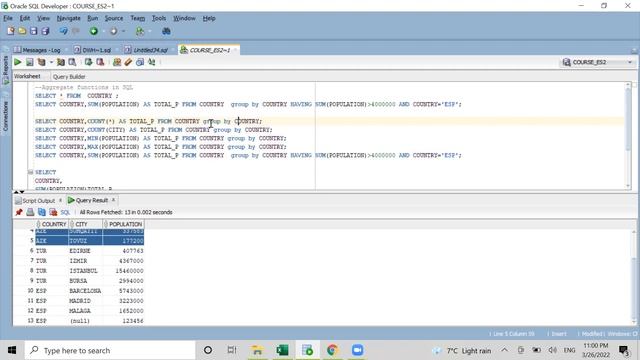Sort by the POPULATION column header
Screen dimensions: 640x360
pyautogui.click(x=123, y=224)
